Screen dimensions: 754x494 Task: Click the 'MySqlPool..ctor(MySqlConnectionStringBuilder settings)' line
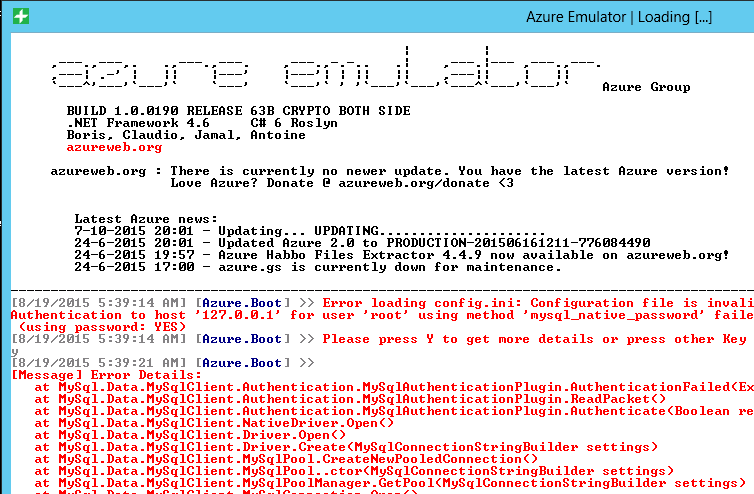click(x=354, y=471)
